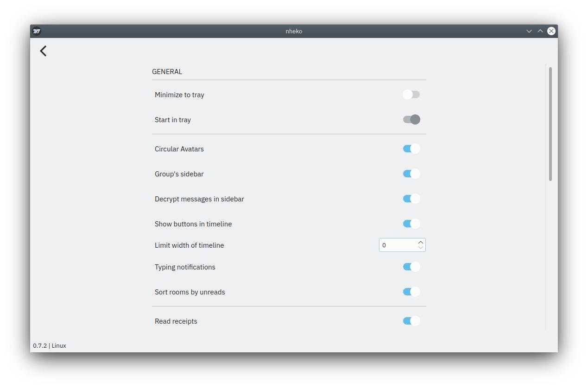Enable the Minimize to tray switch

pos(411,94)
